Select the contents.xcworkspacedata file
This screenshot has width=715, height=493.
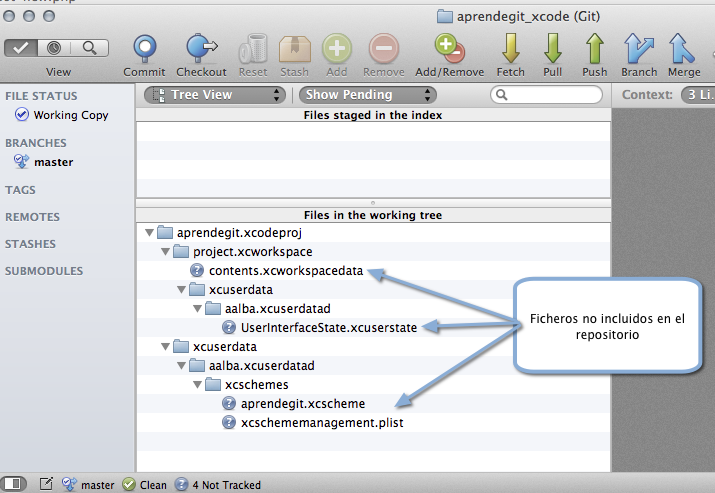[x=285, y=271]
